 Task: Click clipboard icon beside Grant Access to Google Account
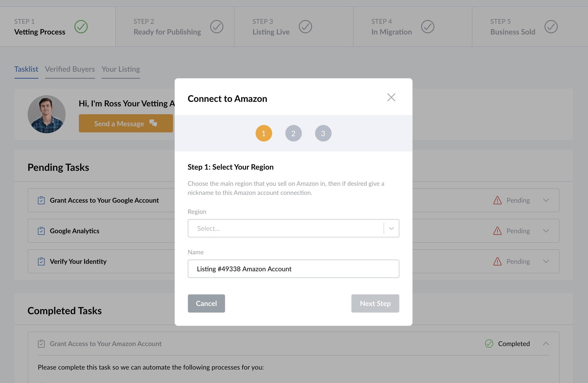(x=41, y=200)
